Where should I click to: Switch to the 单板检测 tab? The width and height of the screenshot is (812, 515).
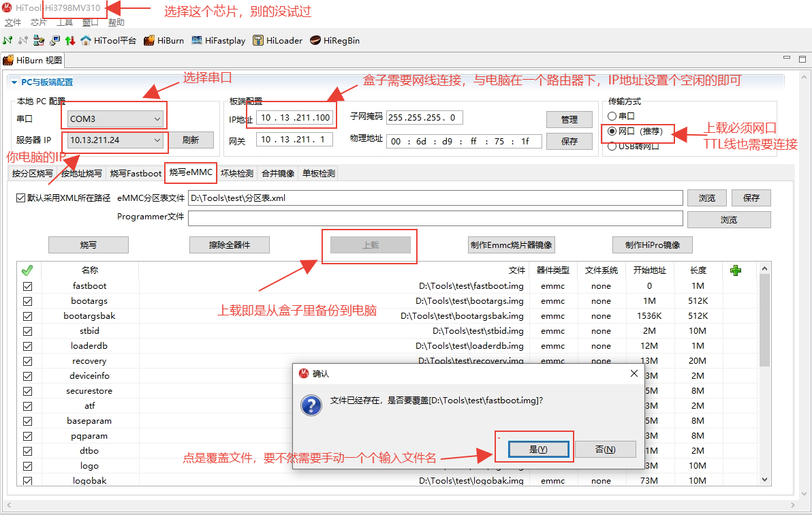pyautogui.click(x=319, y=173)
